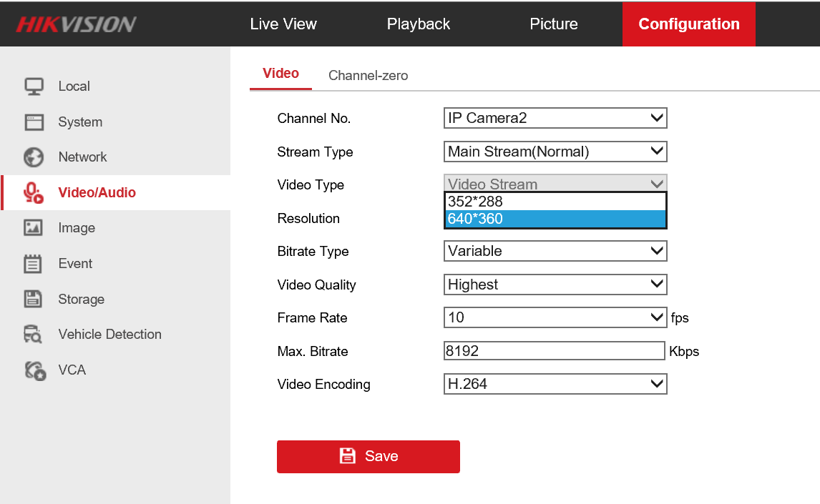Click the Network globe icon

coord(34,157)
